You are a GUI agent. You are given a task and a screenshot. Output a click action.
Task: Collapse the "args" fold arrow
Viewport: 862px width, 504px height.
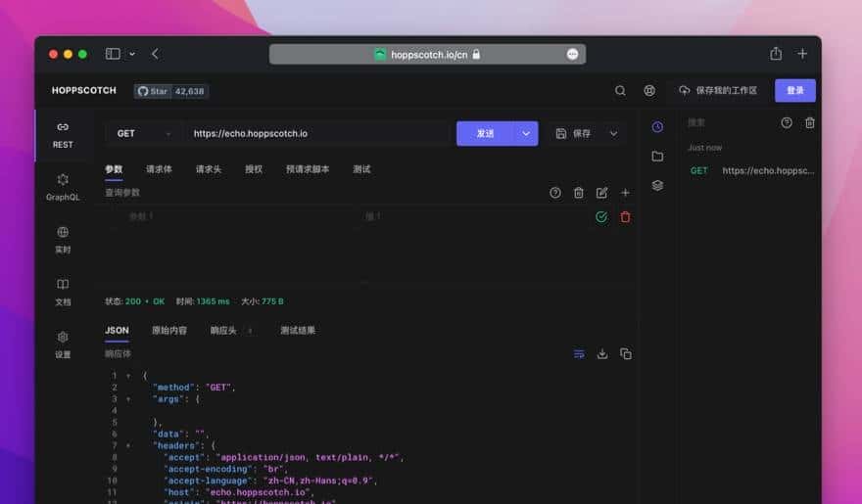click(128, 399)
